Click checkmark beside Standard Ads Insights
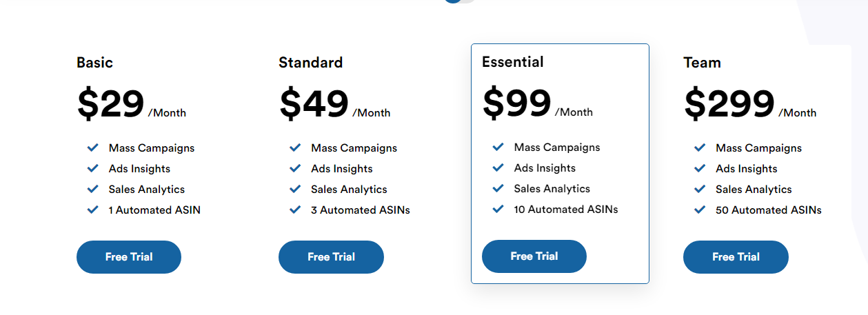 295,169
